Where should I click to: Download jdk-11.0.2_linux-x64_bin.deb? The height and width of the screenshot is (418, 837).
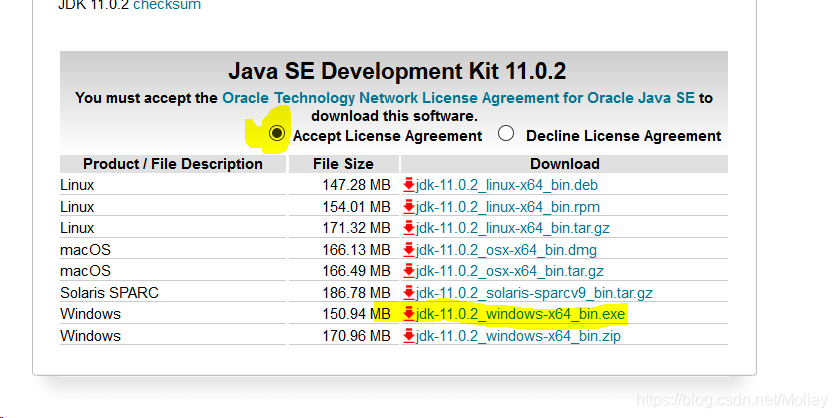(507, 185)
